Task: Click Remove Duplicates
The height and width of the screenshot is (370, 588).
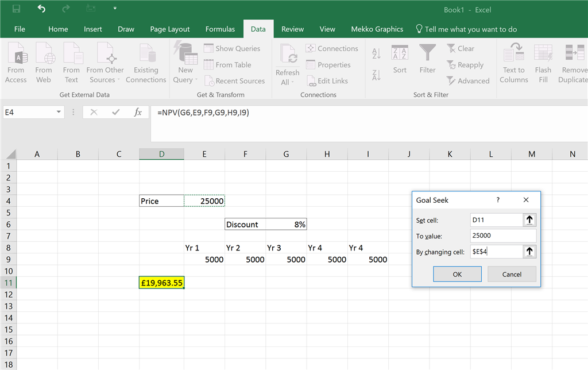Action: coord(572,63)
